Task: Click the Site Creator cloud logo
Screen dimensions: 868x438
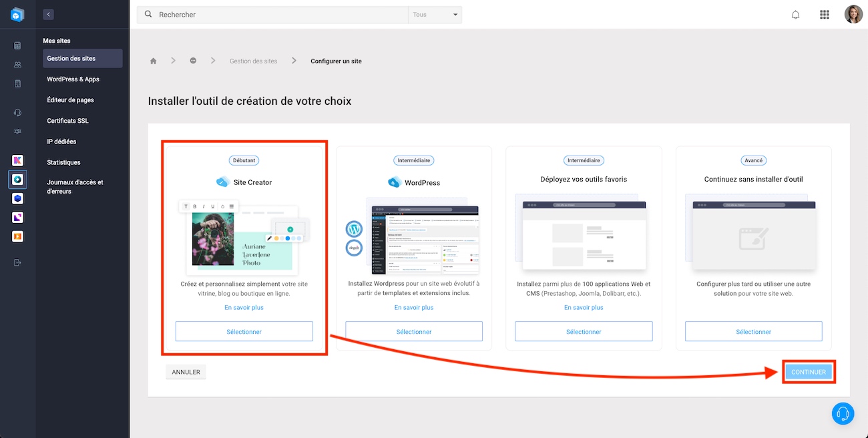Action: [223, 182]
